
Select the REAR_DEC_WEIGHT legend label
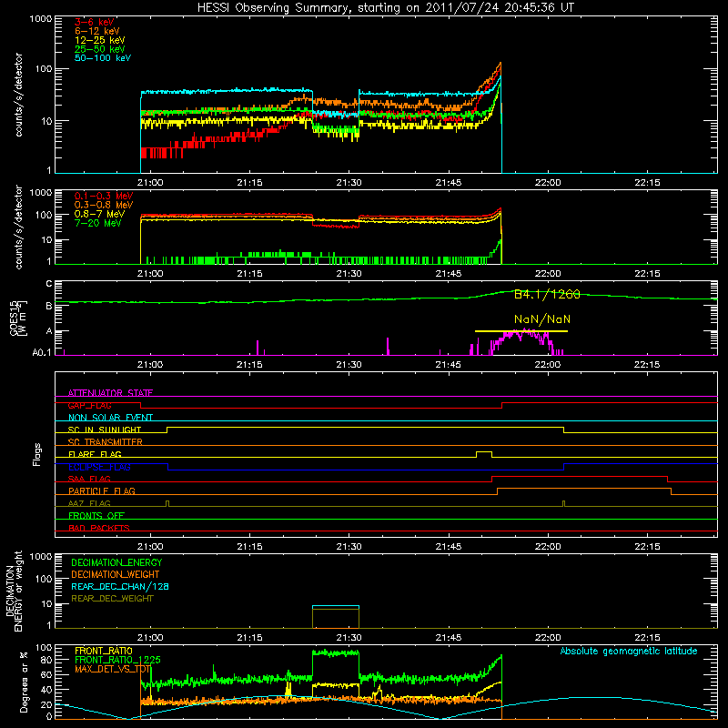(112, 599)
